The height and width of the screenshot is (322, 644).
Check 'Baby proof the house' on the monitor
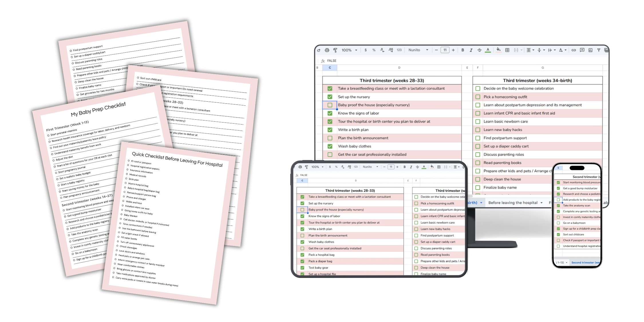coord(330,105)
